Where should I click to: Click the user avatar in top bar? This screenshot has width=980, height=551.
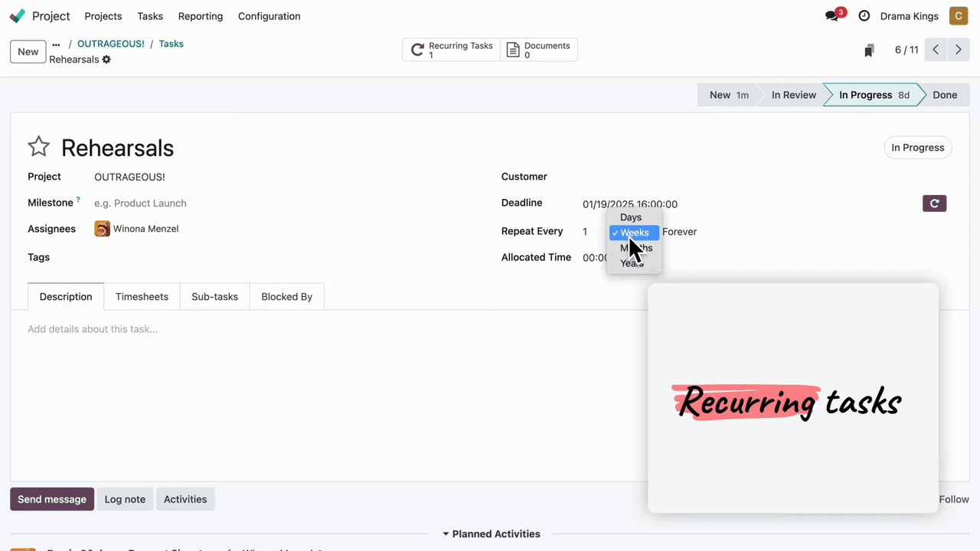coord(959,16)
